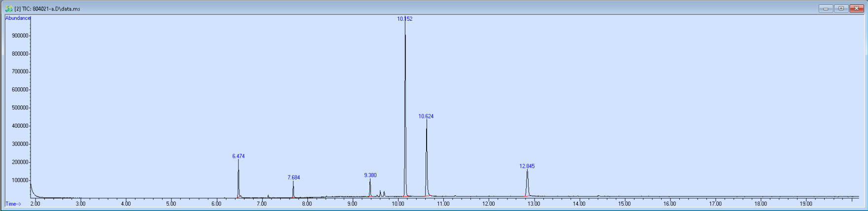Click the 500000 abundance tick label
868x211 pixels.
pyautogui.click(x=20, y=108)
